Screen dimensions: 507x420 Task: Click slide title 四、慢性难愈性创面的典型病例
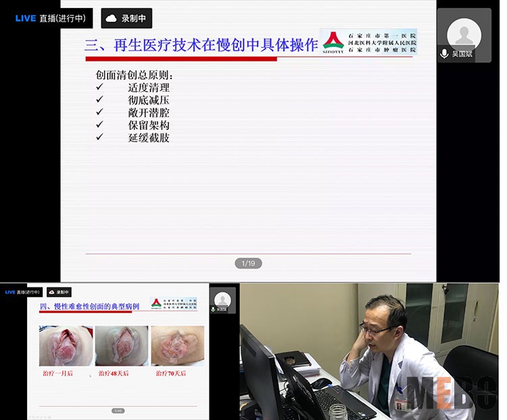[x=89, y=306]
